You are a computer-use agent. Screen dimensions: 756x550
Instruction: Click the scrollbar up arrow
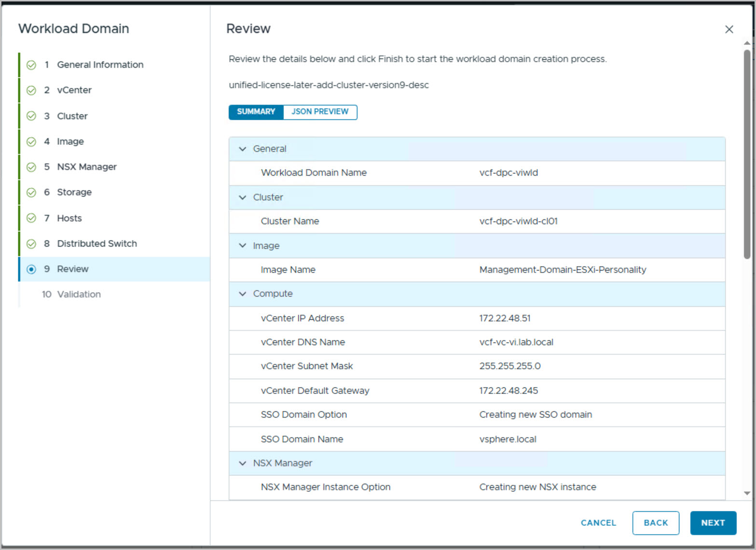point(747,43)
